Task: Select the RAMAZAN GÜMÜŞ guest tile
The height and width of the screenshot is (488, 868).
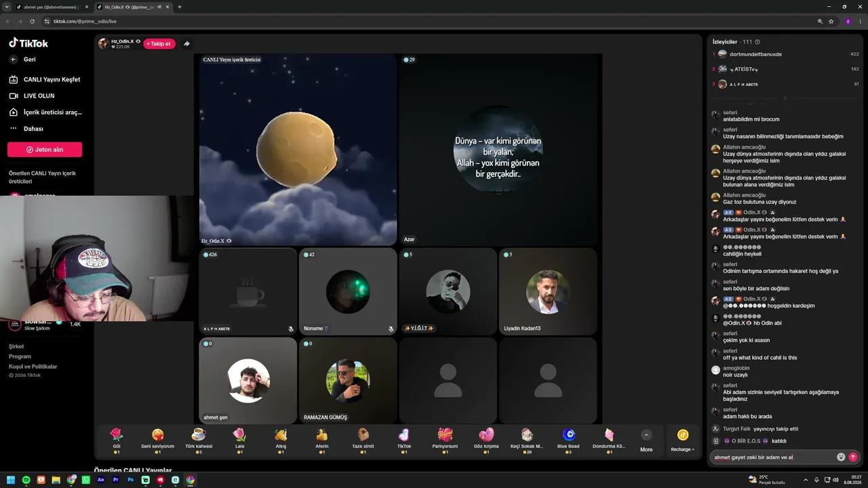Action: click(x=348, y=381)
